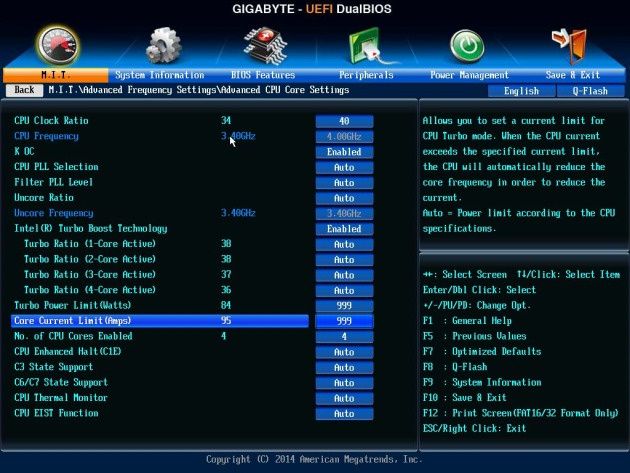Select the No. of CPU Cores Enabled label
The width and height of the screenshot is (630, 473).
[x=73, y=336]
